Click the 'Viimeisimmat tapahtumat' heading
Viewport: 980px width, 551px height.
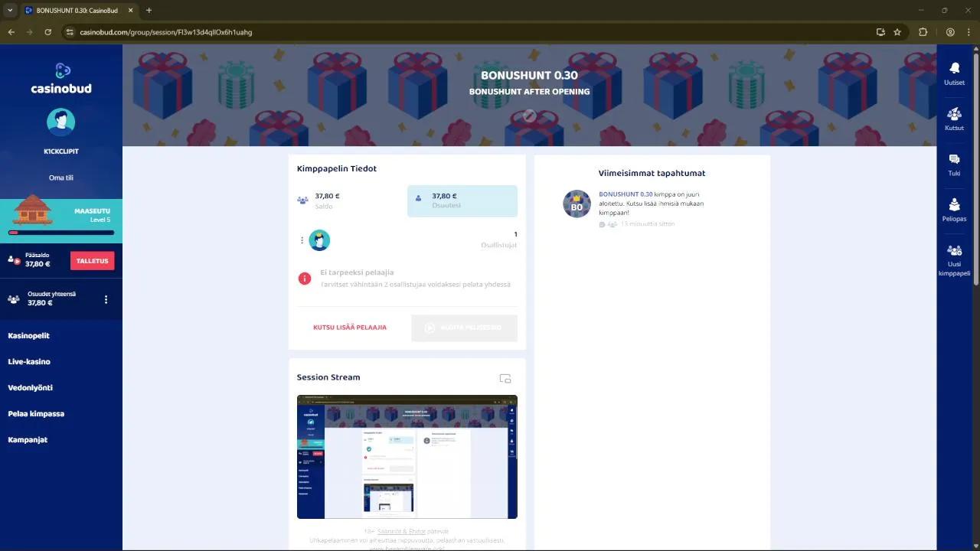point(652,173)
